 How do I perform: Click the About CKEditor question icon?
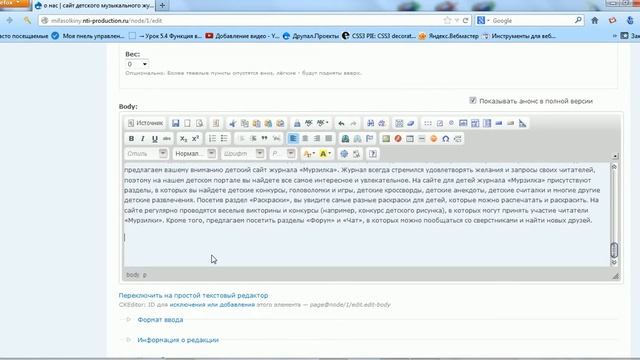point(373,154)
